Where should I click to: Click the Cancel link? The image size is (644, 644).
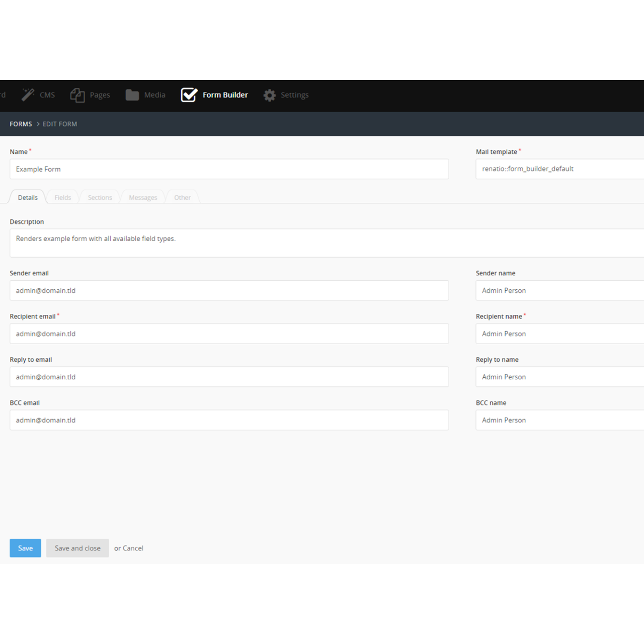click(x=133, y=548)
